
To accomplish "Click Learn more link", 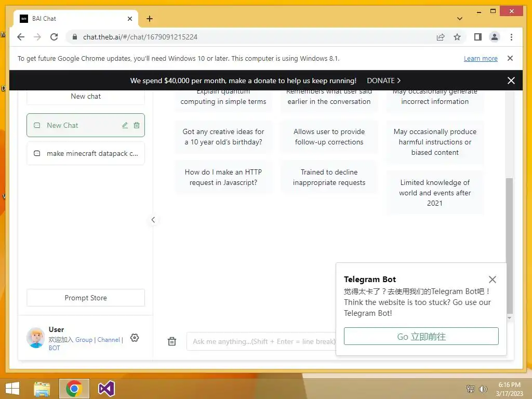I will click(481, 58).
